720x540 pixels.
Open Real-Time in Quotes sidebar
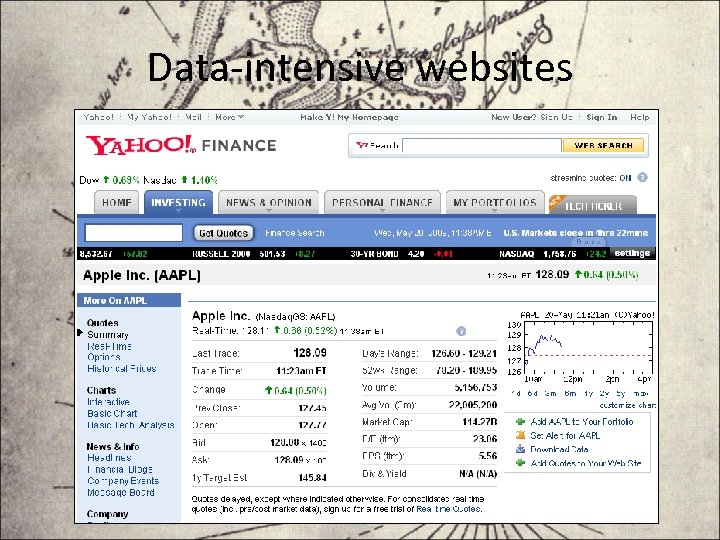click(x=109, y=346)
